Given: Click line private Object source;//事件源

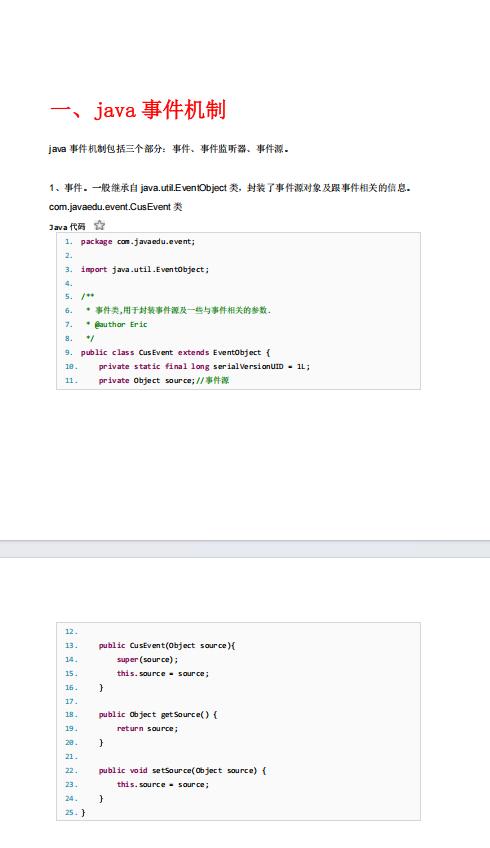Looking at the screenshot, I should point(164,381).
